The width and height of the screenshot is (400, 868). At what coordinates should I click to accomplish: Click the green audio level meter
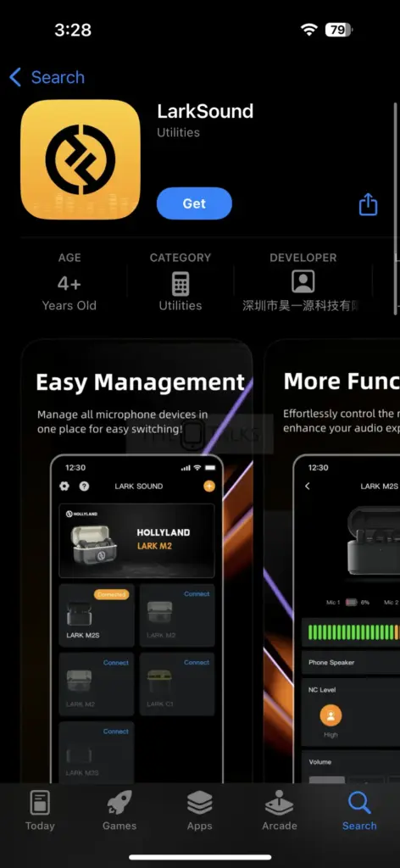[353, 632]
